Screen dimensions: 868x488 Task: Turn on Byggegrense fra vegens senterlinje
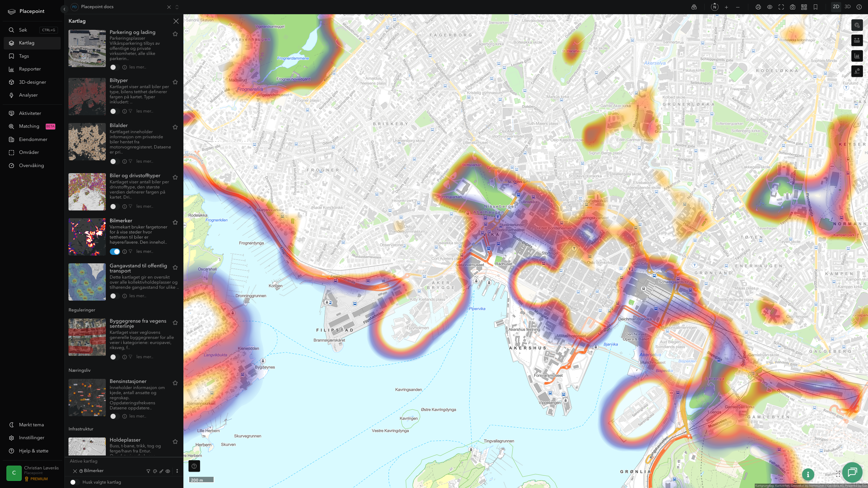coord(115,357)
